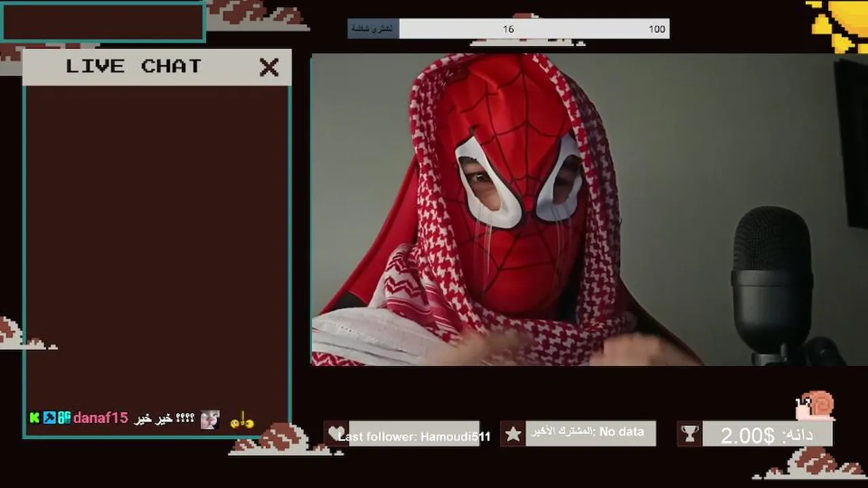Close the Live Chat panel with X
Viewport: 868px width, 488px height.
(269, 67)
